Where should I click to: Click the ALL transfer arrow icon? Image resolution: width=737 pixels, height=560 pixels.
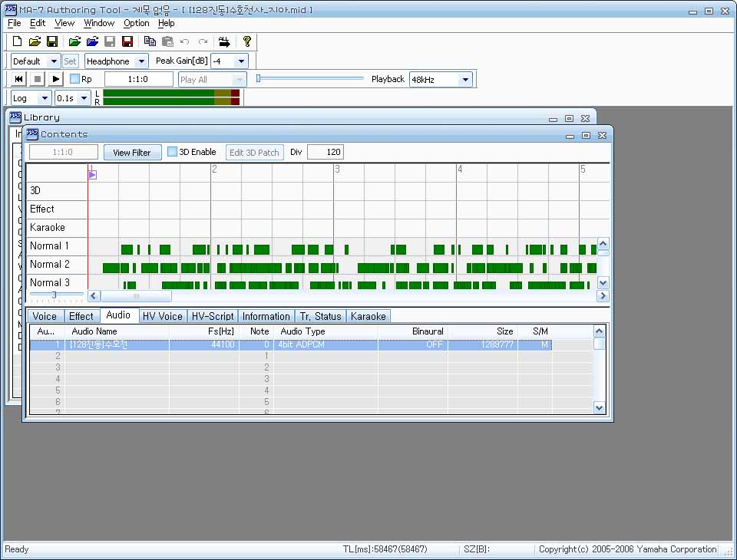click(224, 42)
